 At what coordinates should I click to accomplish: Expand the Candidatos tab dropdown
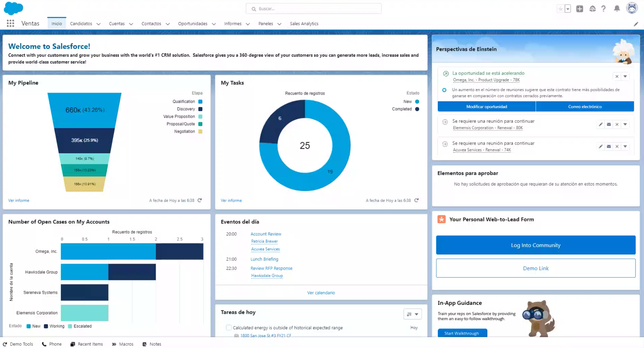point(98,24)
